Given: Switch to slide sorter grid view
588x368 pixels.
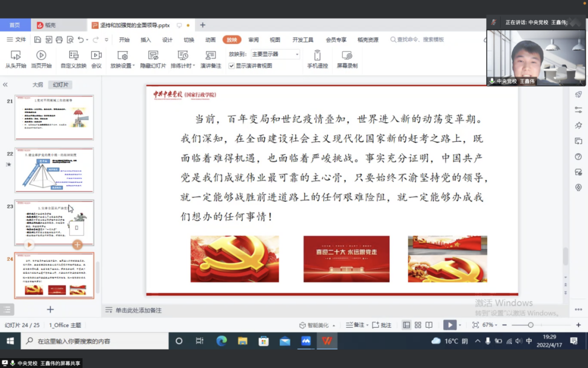Looking at the screenshot, I should pyautogui.click(x=418, y=325).
